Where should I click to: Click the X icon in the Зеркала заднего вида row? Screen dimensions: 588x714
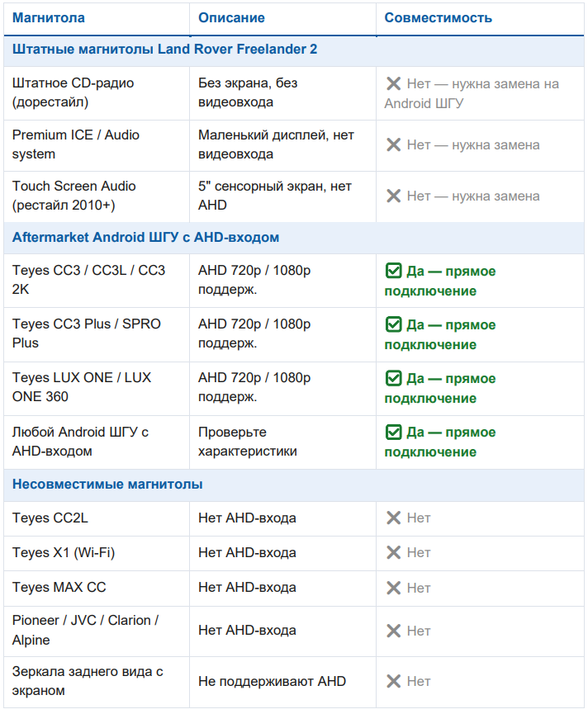point(394,681)
